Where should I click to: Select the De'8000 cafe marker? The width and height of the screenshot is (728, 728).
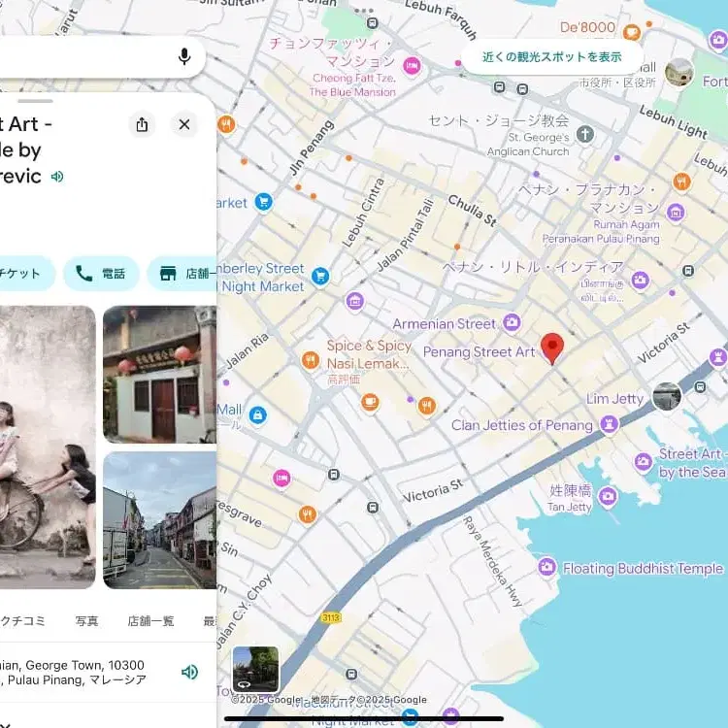tap(632, 32)
